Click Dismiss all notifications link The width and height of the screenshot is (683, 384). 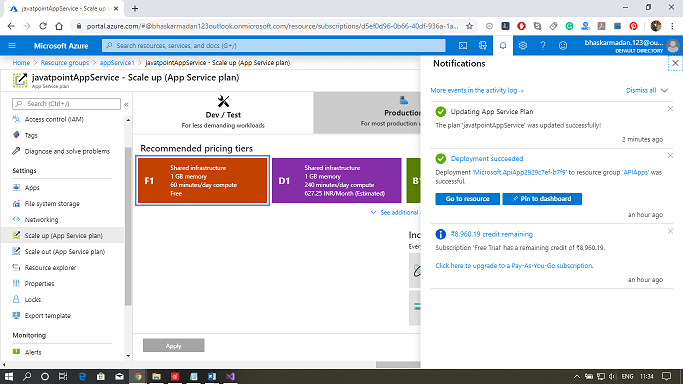coord(641,91)
